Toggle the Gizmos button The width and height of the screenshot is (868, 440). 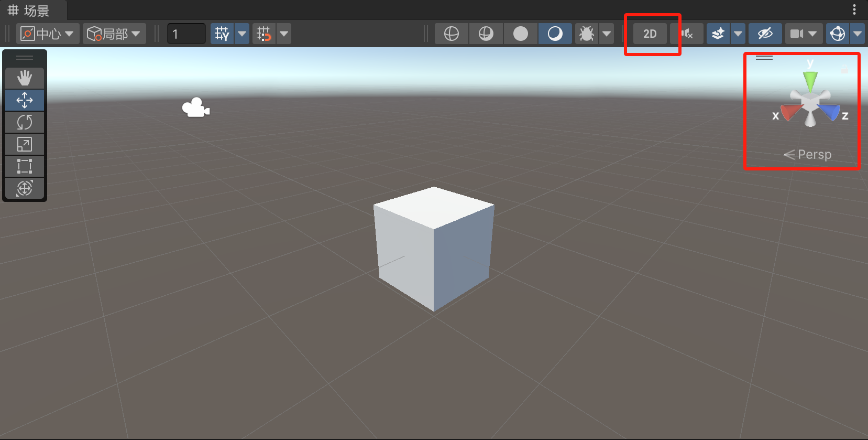pyautogui.click(x=838, y=34)
